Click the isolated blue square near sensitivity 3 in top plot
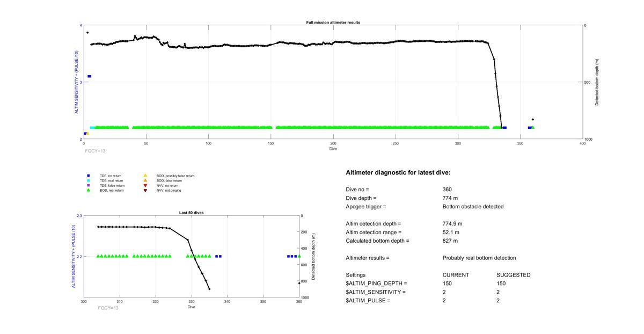Image resolution: width=644 pixels, height=334 pixels. click(89, 76)
